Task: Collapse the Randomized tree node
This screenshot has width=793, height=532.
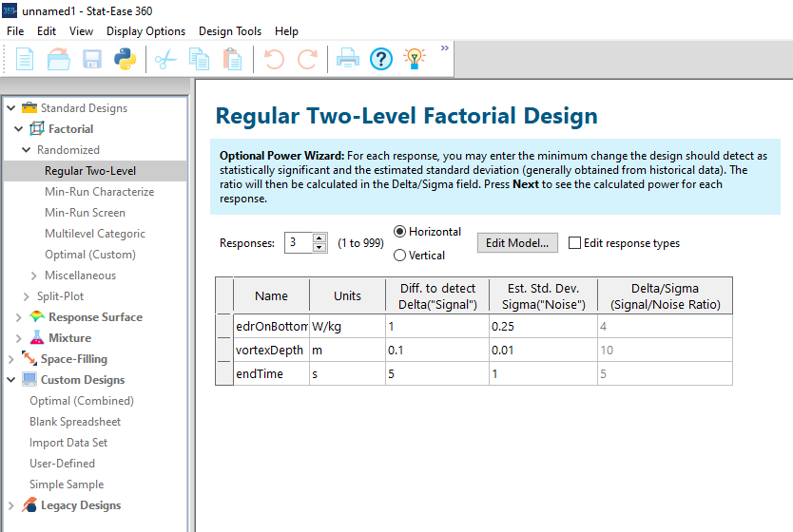Action: pos(27,150)
